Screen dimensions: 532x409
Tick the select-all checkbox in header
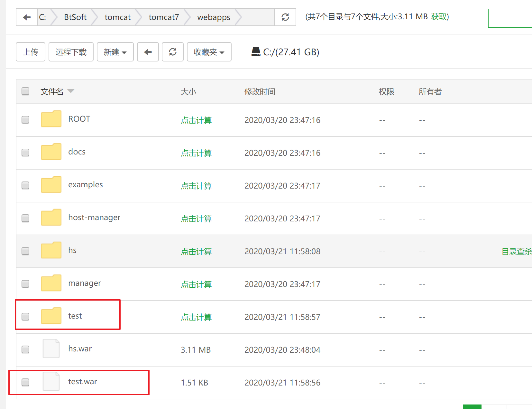click(25, 91)
